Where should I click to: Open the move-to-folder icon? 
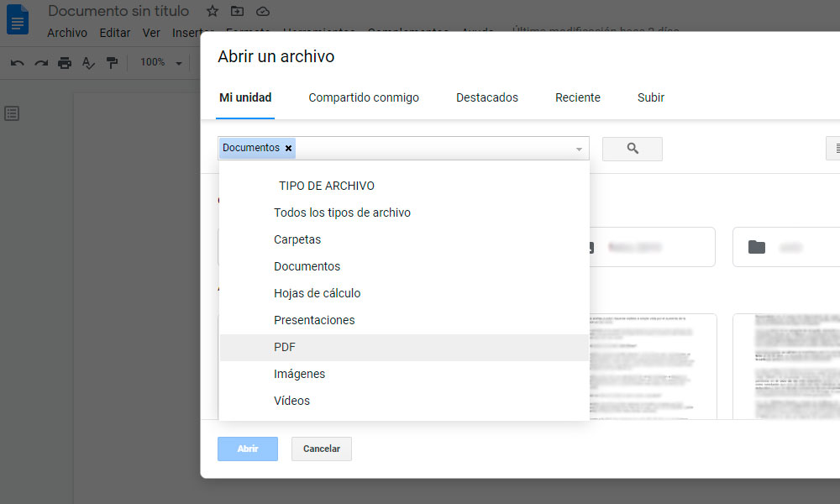point(236,12)
